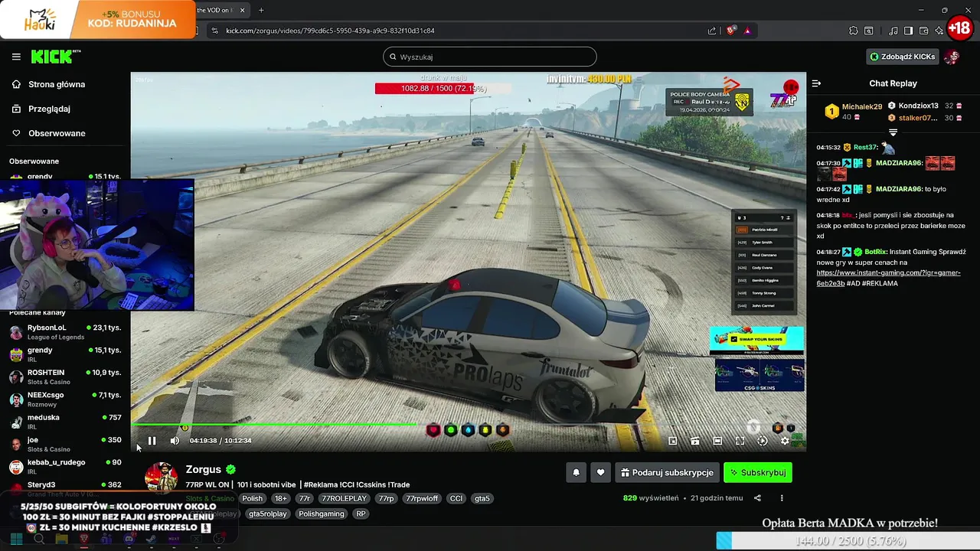Open the Zorgus channel name link

(x=203, y=470)
